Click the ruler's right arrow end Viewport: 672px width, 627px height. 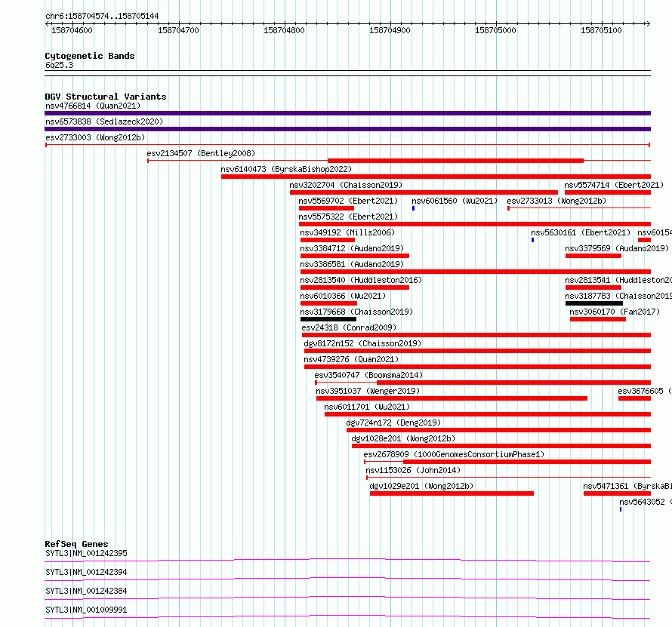point(649,23)
